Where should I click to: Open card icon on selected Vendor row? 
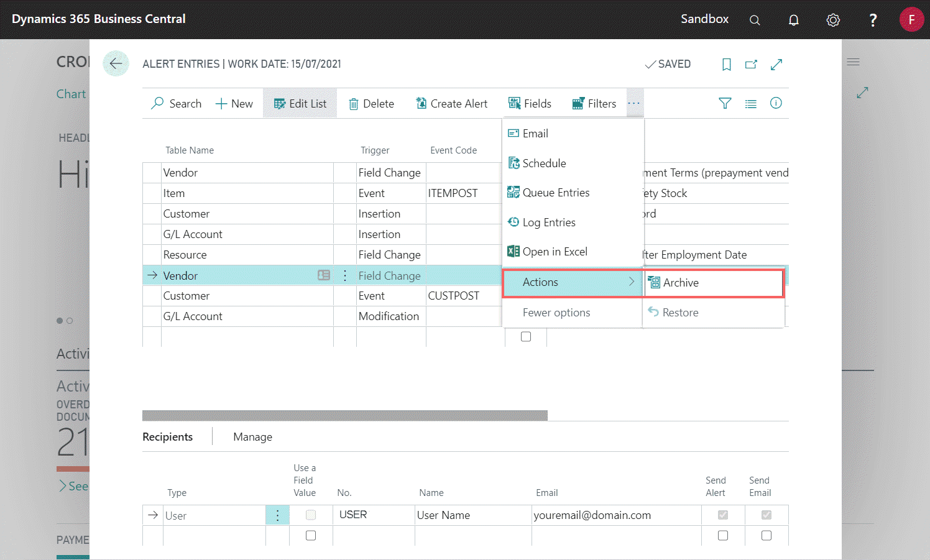324,275
